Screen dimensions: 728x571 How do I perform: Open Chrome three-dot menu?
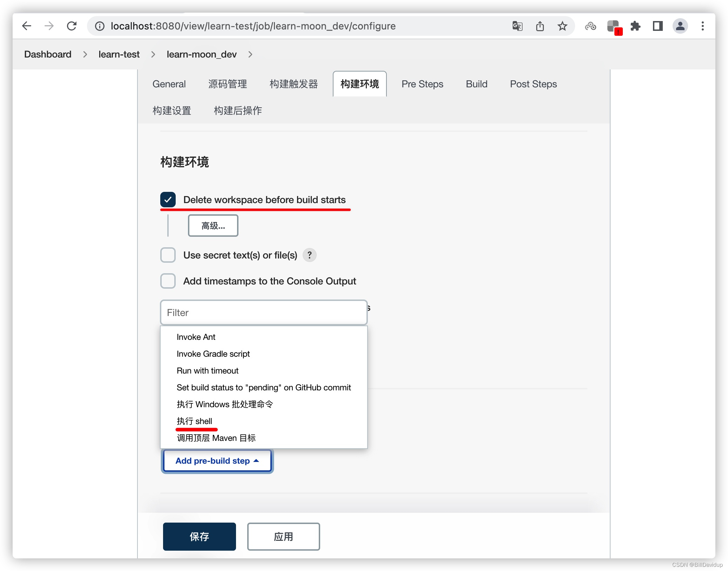point(703,26)
